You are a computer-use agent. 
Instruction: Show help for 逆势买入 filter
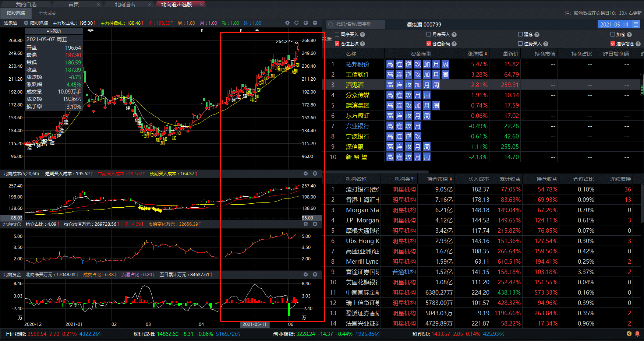546,44
